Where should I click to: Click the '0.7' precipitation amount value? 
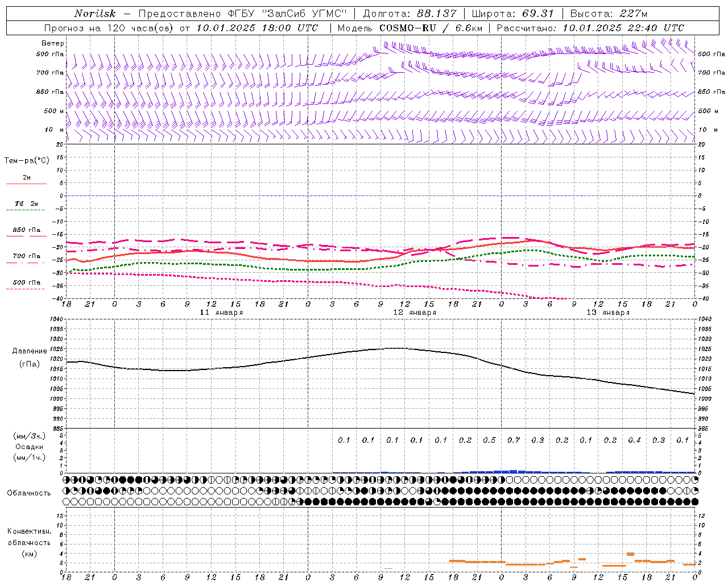(x=514, y=440)
